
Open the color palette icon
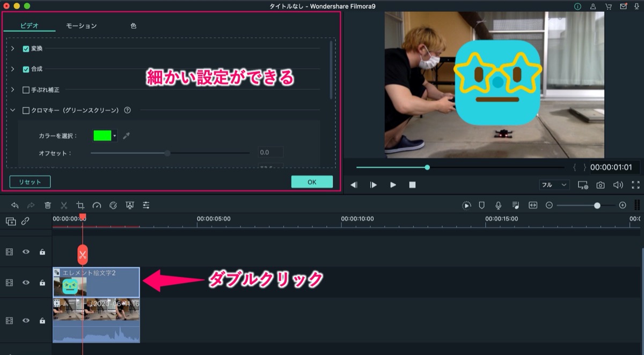tap(113, 205)
